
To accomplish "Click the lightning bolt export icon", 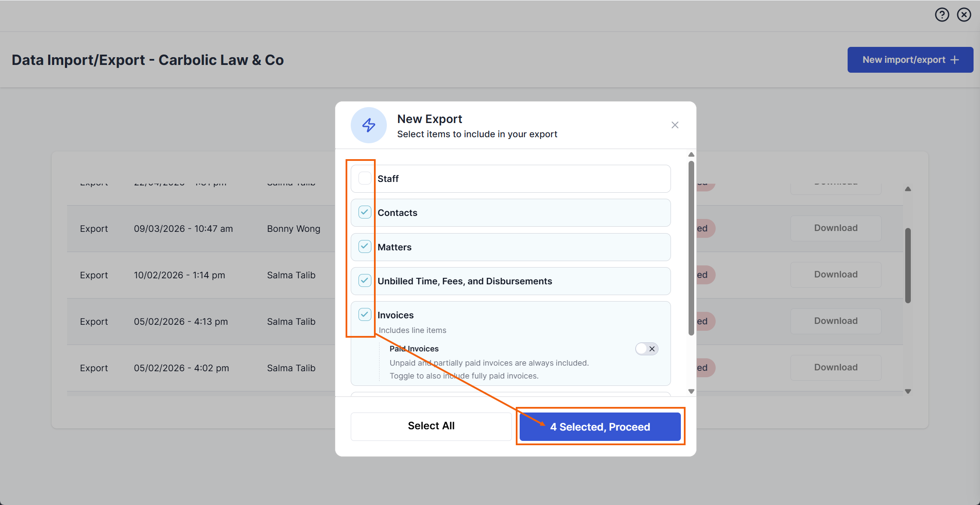I will coord(369,125).
